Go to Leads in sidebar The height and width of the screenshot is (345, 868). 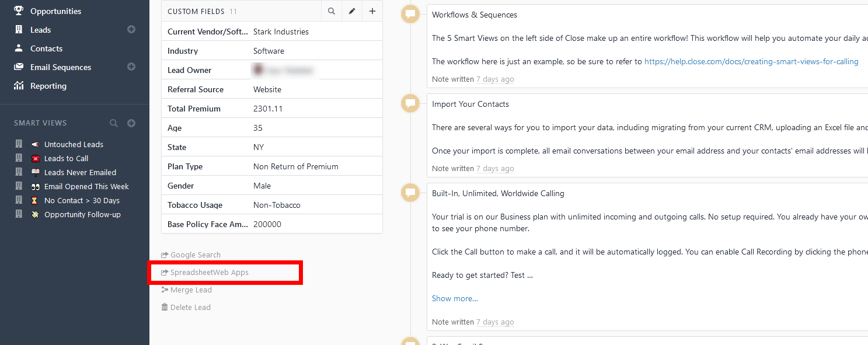[x=40, y=30]
